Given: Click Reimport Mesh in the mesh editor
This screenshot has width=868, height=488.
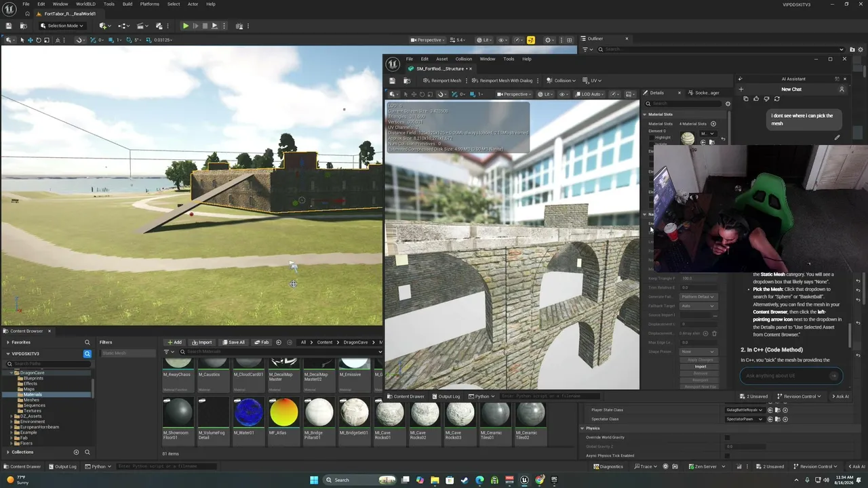Looking at the screenshot, I should [443, 81].
